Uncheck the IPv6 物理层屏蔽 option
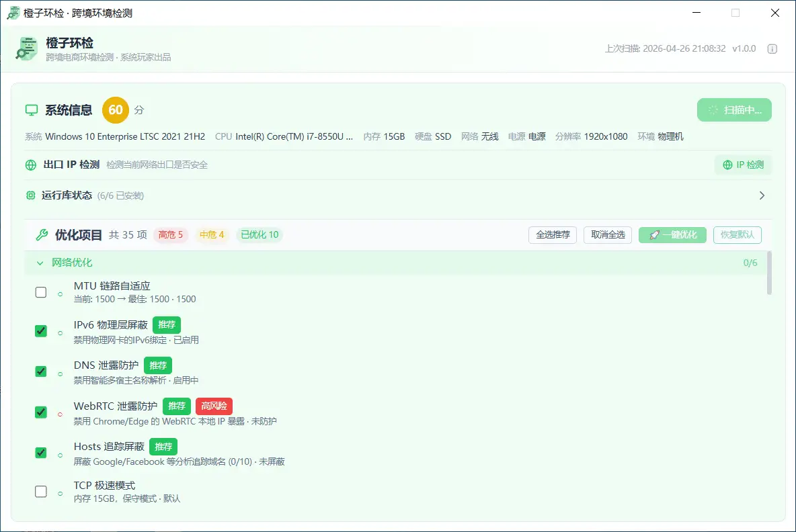 (40, 331)
